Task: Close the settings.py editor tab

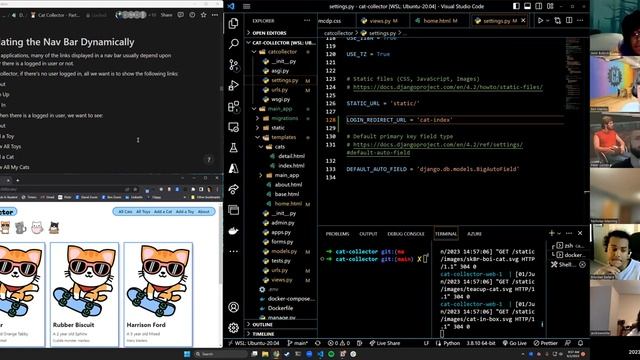Action: [x=523, y=20]
